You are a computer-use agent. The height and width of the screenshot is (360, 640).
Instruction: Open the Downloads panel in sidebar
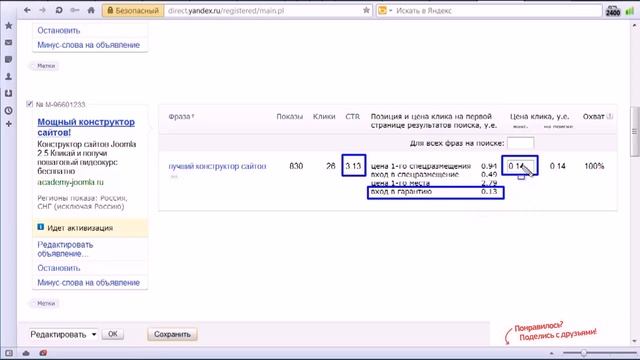click(x=9, y=93)
